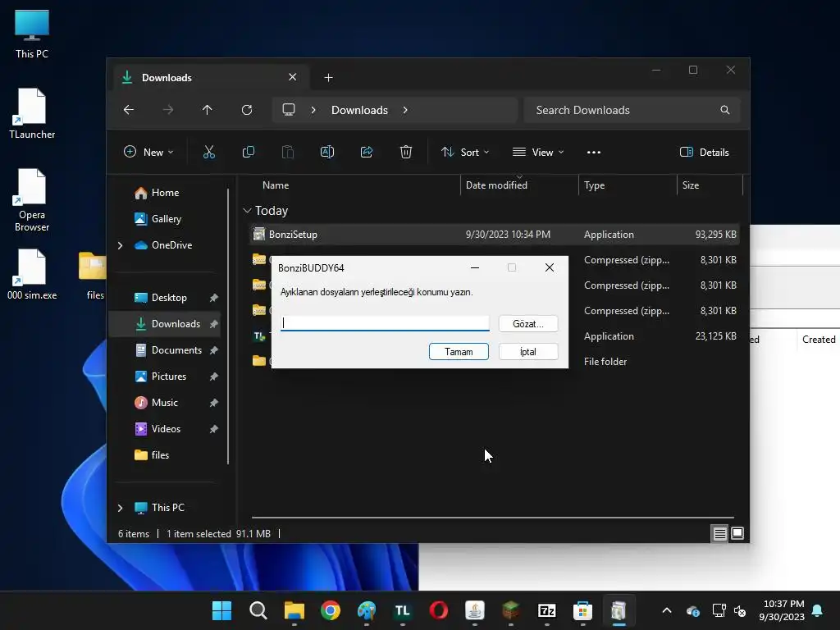
Task: Open Google Chrome from taskbar
Action: pyautogui.click(x=331, y=610)
